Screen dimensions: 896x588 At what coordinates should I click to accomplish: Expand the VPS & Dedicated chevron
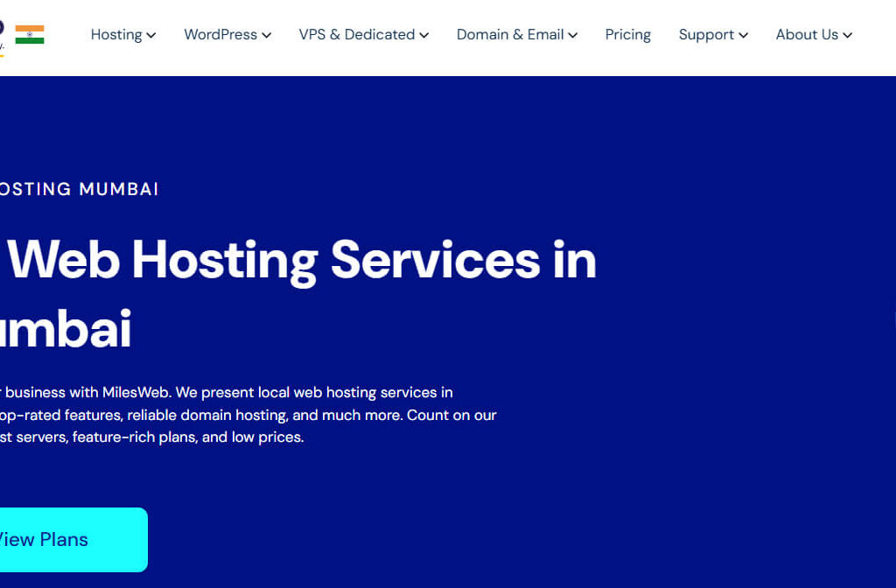click(424, 35)
